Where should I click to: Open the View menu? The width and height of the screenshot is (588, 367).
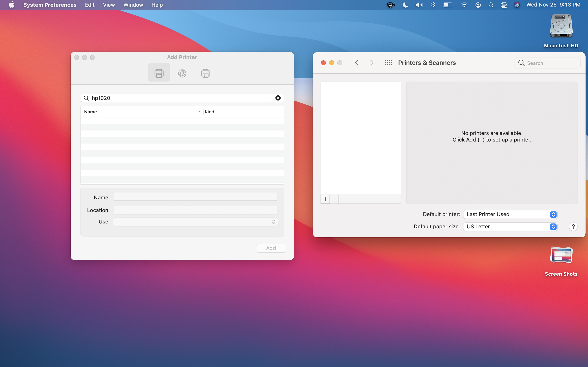109,5
